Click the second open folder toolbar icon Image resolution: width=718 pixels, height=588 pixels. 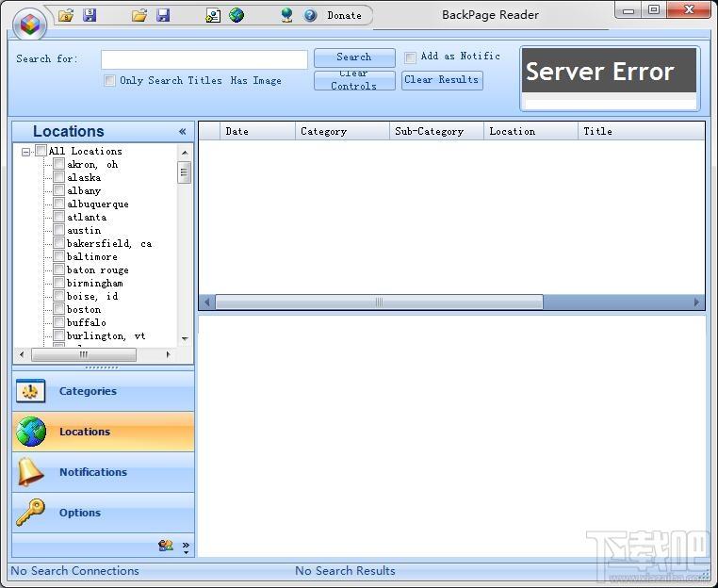coord(139,16)
